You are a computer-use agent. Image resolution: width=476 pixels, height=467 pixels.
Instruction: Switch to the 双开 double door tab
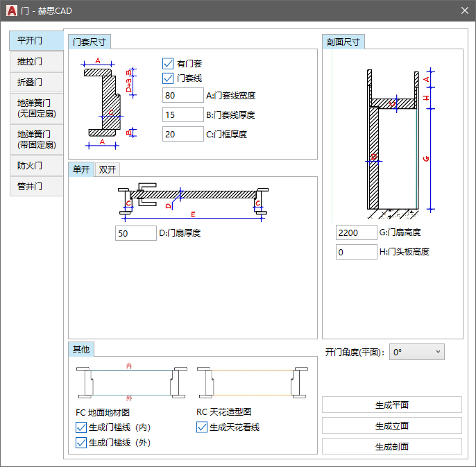108,170
